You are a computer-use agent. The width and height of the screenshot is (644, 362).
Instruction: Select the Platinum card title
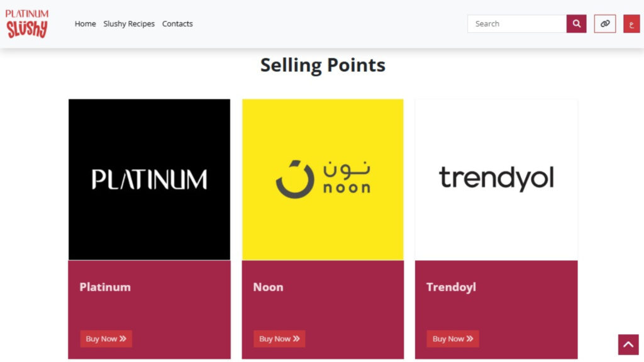coord(105,287)
